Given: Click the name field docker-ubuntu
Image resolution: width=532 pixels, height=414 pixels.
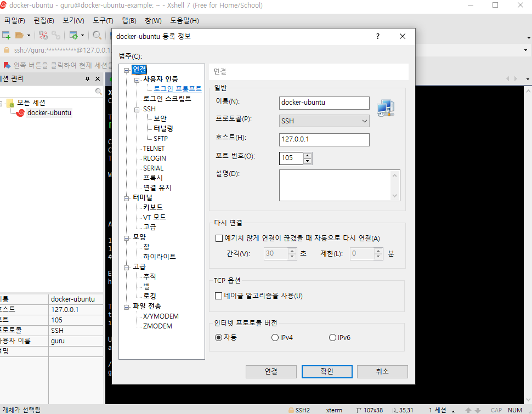Looking at the screenshot, I should pyautogui.click(x=324, y=103).
